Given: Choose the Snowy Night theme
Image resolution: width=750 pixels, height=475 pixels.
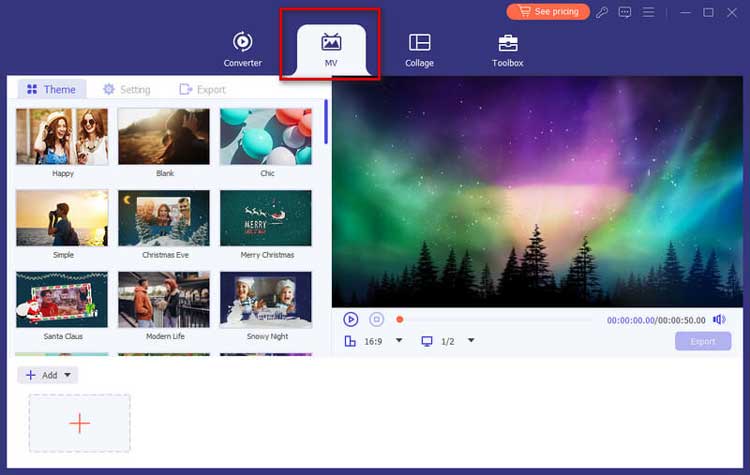Looking at the screenshot, I should 266,299.
